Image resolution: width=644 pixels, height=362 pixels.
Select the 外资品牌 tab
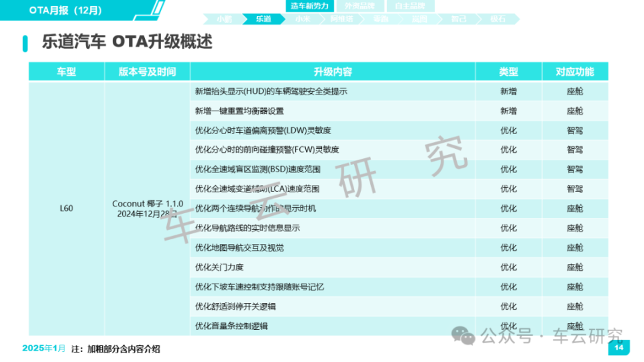coord(360,6)
